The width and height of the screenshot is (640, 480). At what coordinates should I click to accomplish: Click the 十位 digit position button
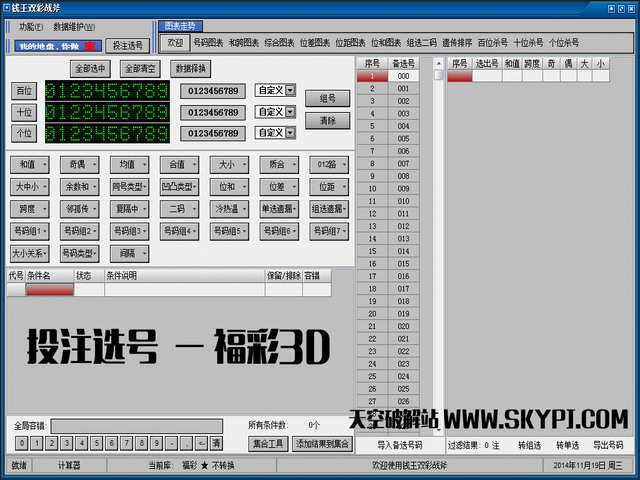coord(23,112)
